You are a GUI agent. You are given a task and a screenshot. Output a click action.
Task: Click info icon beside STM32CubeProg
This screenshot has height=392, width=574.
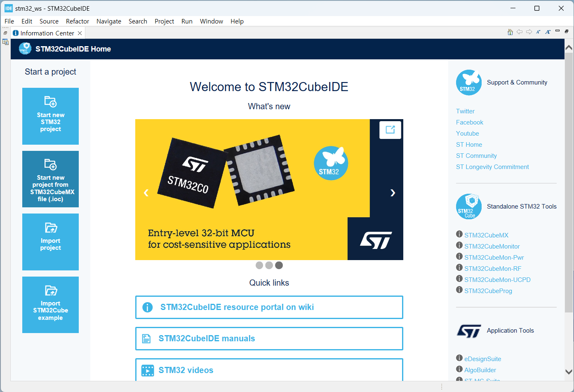click(x=459, y=290)
